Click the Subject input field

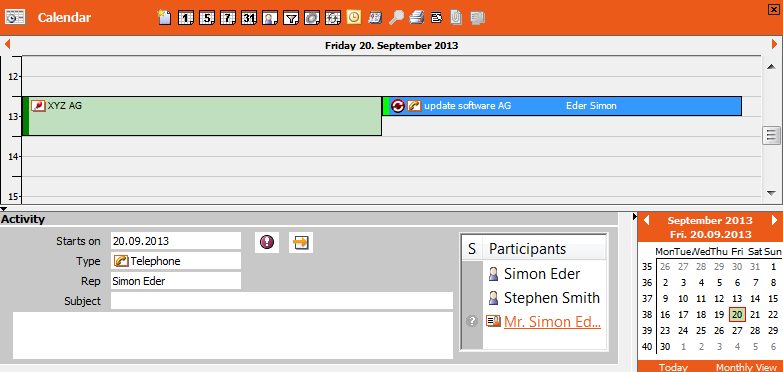282,301
